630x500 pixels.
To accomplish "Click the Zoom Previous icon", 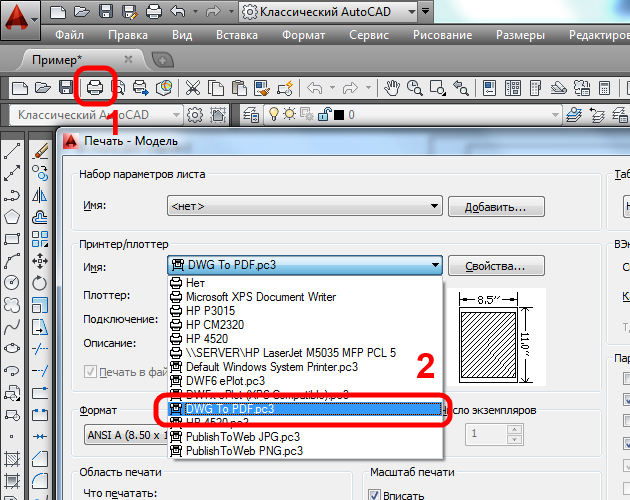I will pyautogui.click(x=461, y=88).
